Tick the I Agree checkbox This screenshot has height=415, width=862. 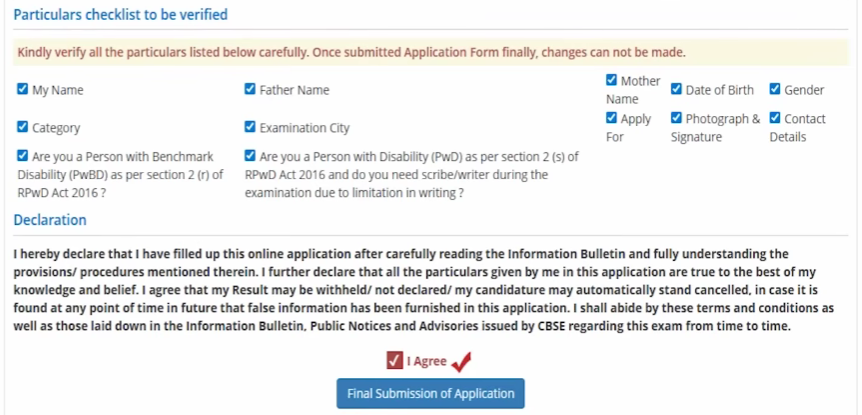(x=394, y=361)
